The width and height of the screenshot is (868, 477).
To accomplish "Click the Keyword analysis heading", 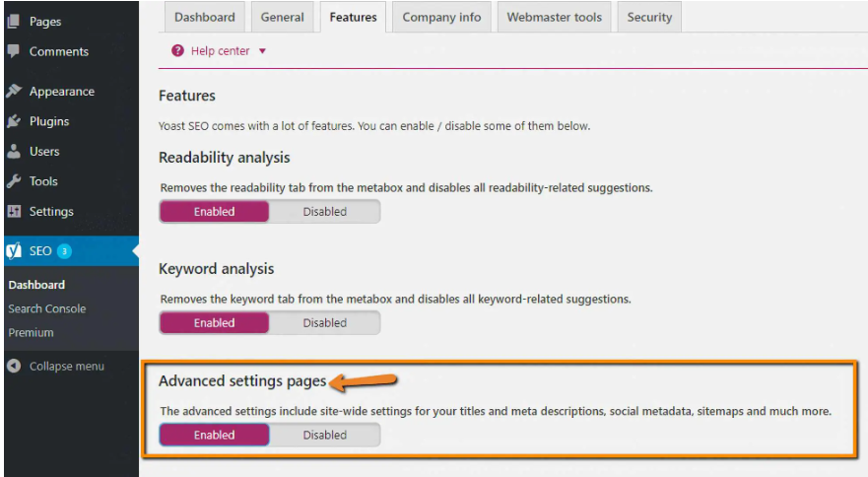I will click(217, 269).
